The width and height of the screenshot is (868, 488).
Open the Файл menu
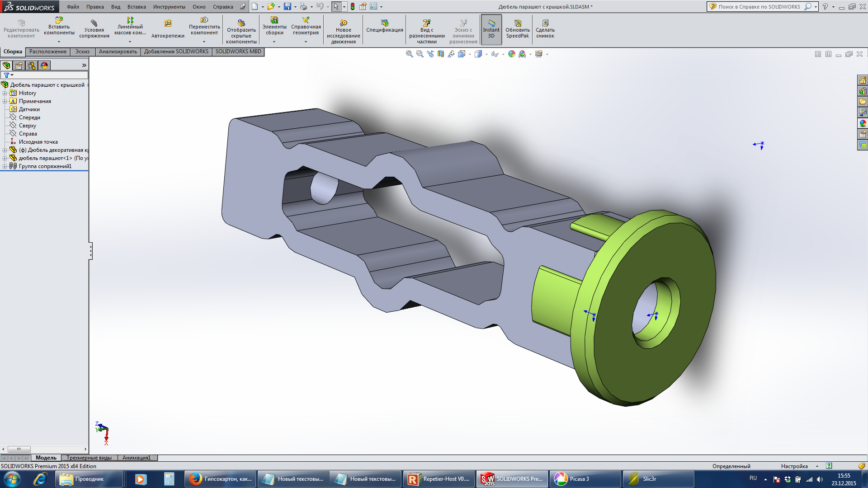73,7
